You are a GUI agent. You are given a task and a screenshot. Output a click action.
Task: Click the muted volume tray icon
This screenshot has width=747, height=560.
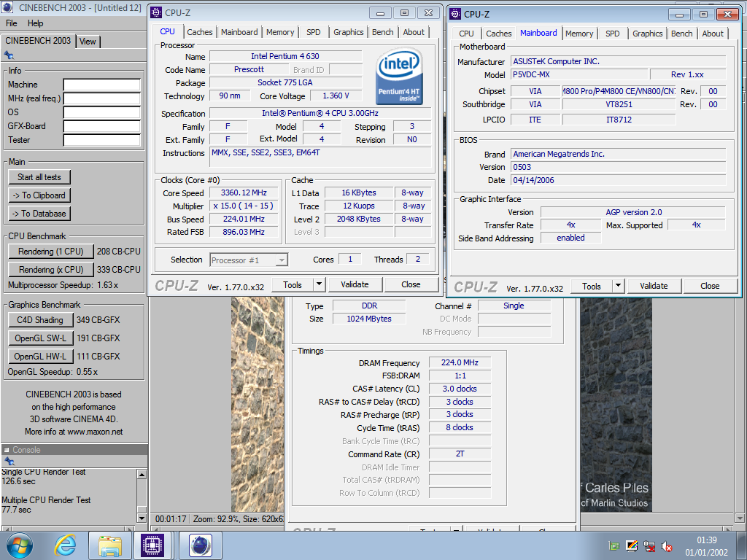(667, 547)
